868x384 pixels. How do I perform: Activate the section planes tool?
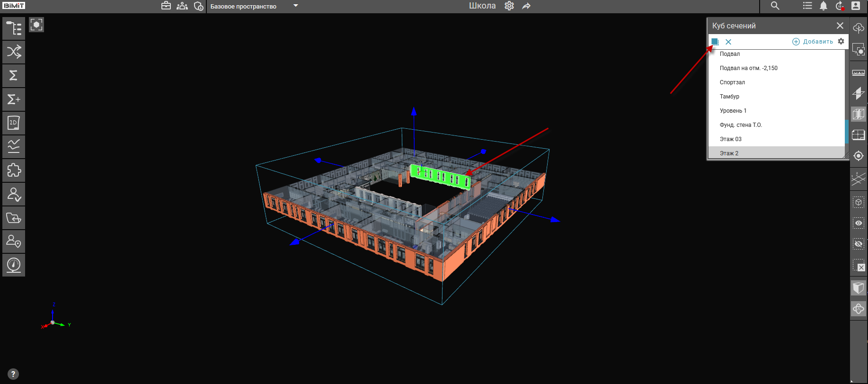[x=859, y=93]
